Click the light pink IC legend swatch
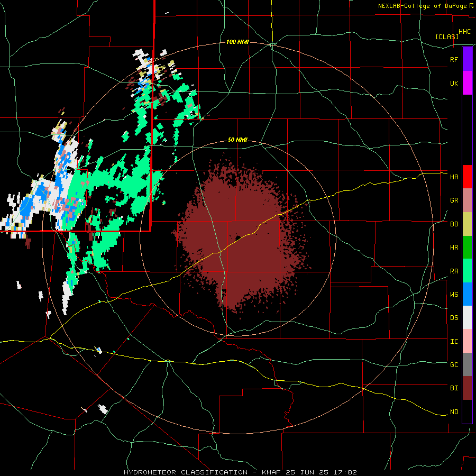Screen dimensions: 476x476 tap(467, 341)
